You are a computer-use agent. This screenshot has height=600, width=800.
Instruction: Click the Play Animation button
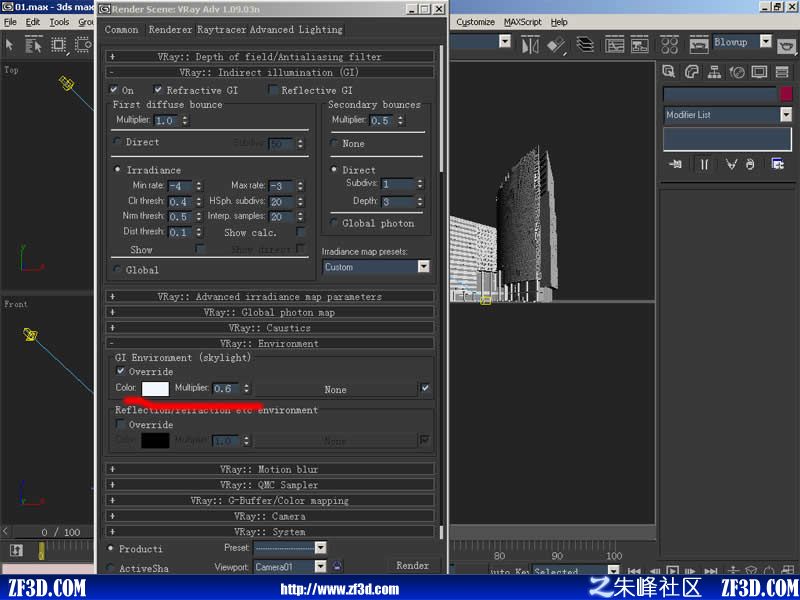coord(673,570)
